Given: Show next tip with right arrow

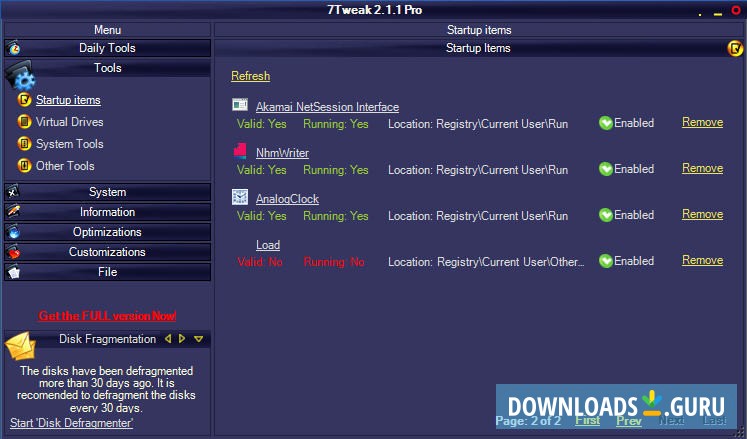Looking at the screenshot, I should click(182, 339).
